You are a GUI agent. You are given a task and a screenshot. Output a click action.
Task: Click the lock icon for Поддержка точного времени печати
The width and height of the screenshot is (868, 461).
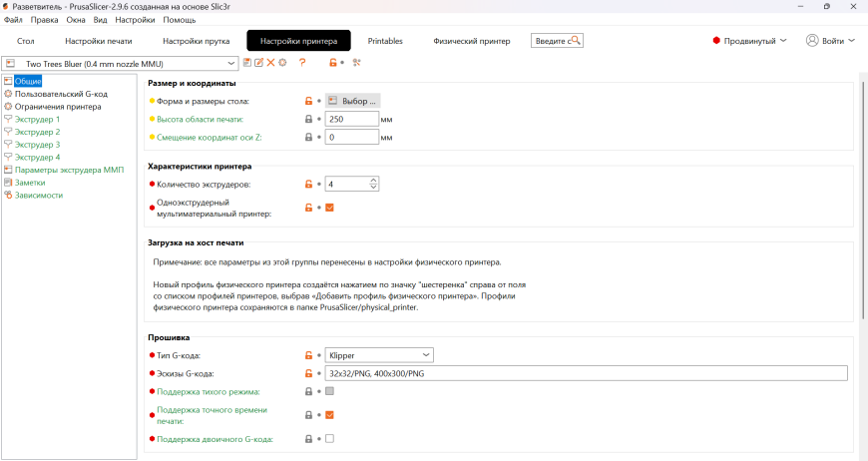click(309, 415)
